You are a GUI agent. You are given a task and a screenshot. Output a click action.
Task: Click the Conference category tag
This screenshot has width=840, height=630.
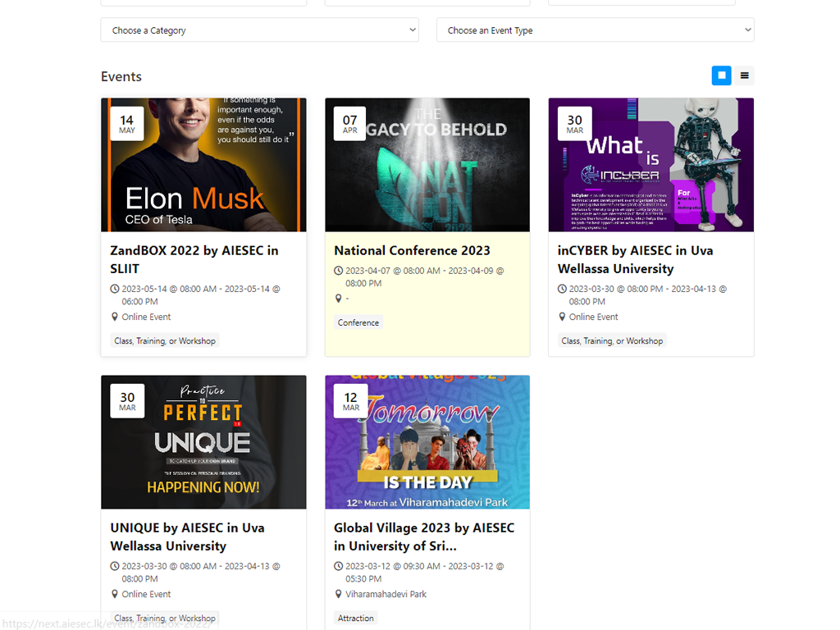(x=358, y=322)
